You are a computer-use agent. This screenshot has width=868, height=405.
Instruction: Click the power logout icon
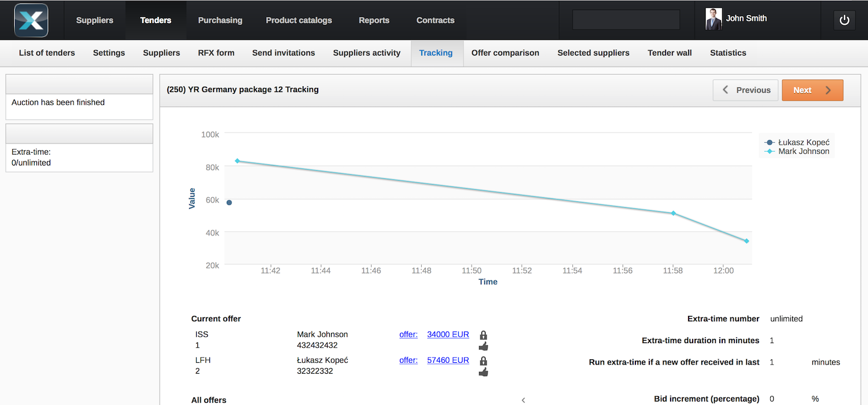click(x=844, y=20)
